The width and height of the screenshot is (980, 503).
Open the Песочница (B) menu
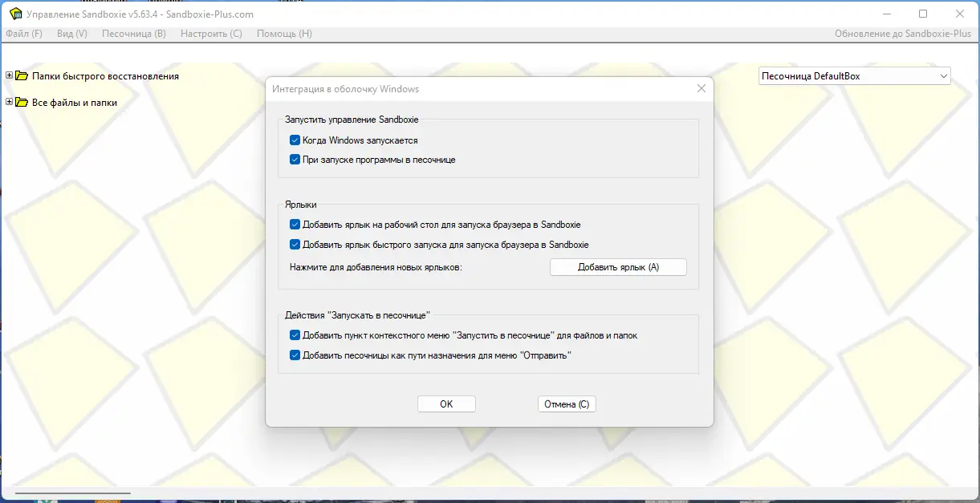pyautogui.click(x=134, y=34)
